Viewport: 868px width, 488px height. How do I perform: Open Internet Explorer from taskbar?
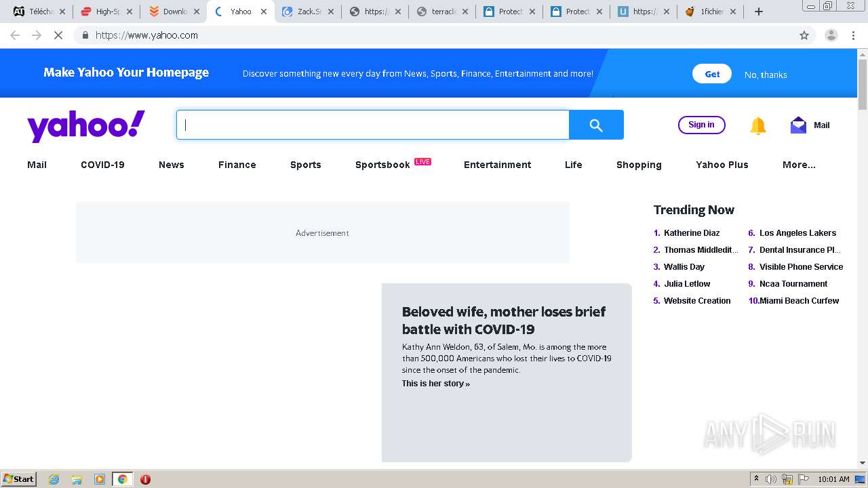[x=54, y=479]
